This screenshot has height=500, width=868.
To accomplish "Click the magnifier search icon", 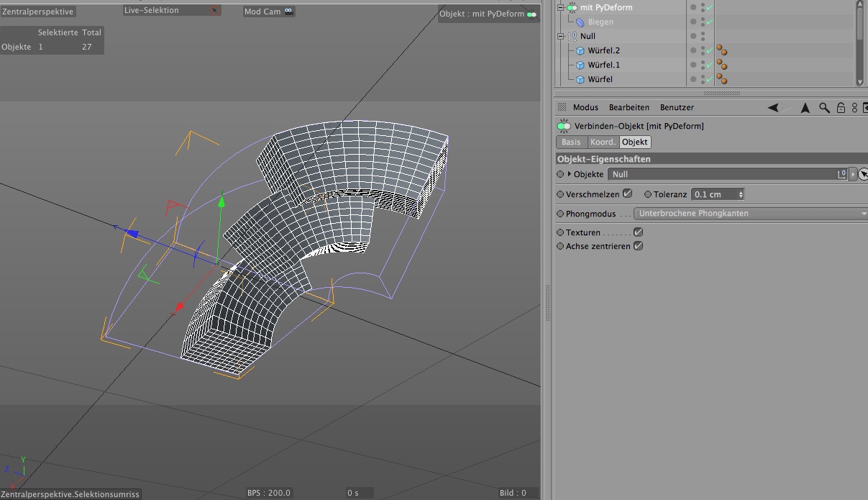I will 824,108.
